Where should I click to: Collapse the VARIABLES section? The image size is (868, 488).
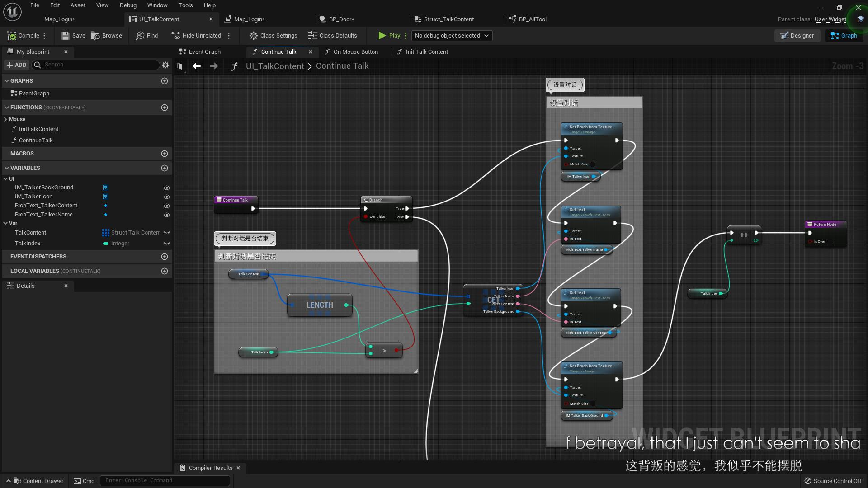(x=7, y=168)
